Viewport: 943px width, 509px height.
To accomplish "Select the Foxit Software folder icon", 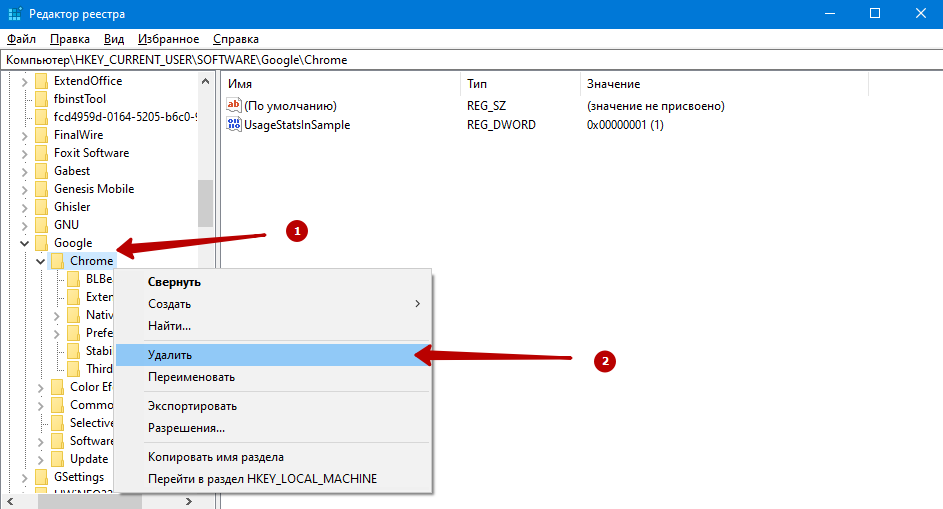I will (x=41, y=153).
